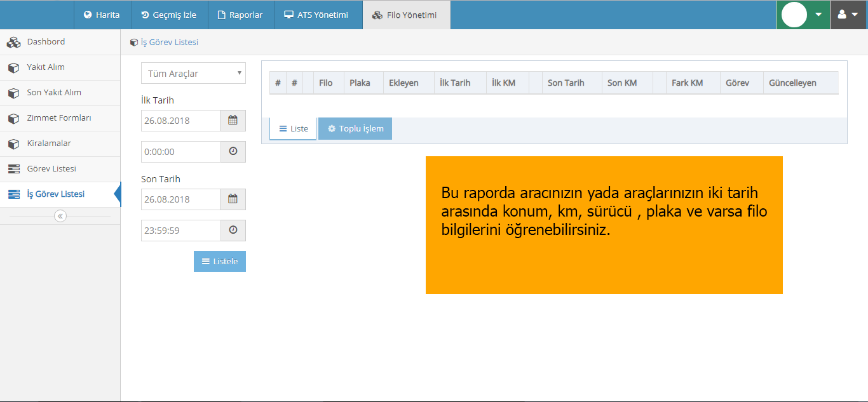Collapse the left sidebar
This screenshot has width=868, height=402.
(x=60, y=216)
